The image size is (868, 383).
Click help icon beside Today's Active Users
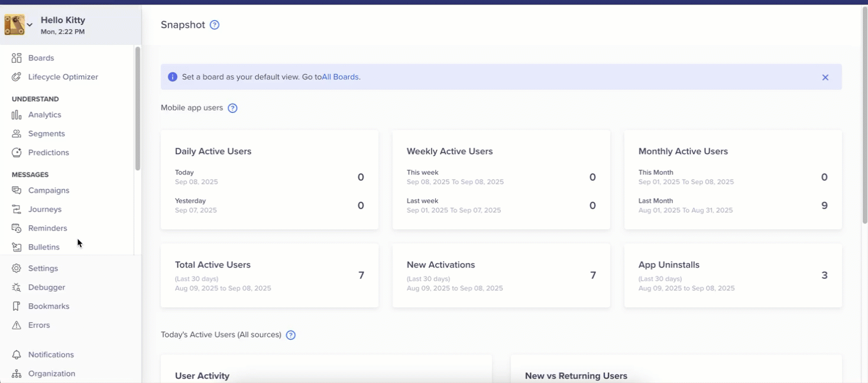coord(290,335)
